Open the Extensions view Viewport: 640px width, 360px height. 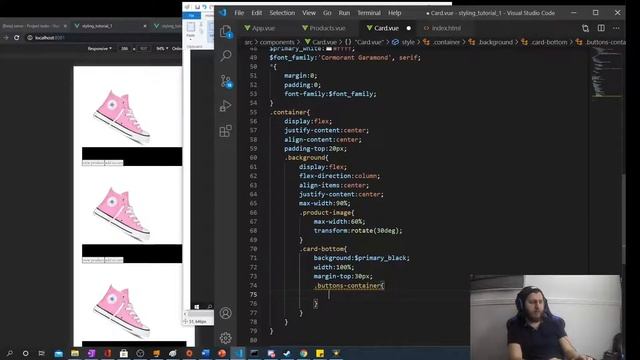coord(226,131)
